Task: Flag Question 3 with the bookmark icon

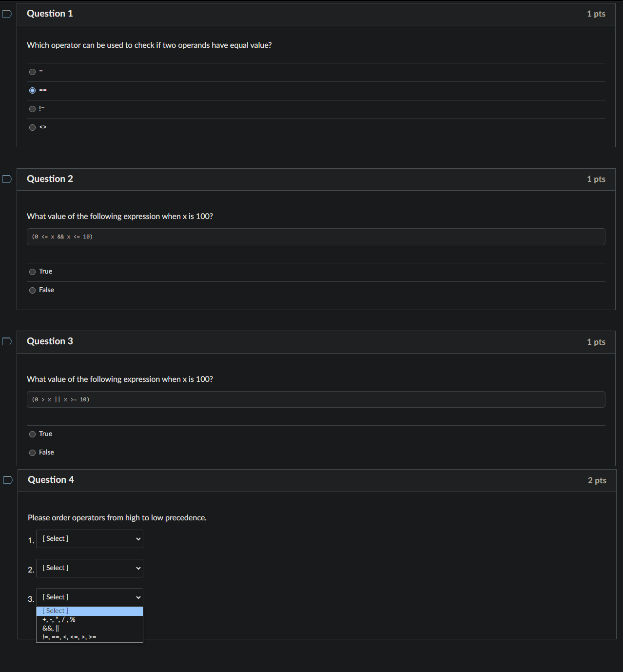Action: [x=7, y=341]
